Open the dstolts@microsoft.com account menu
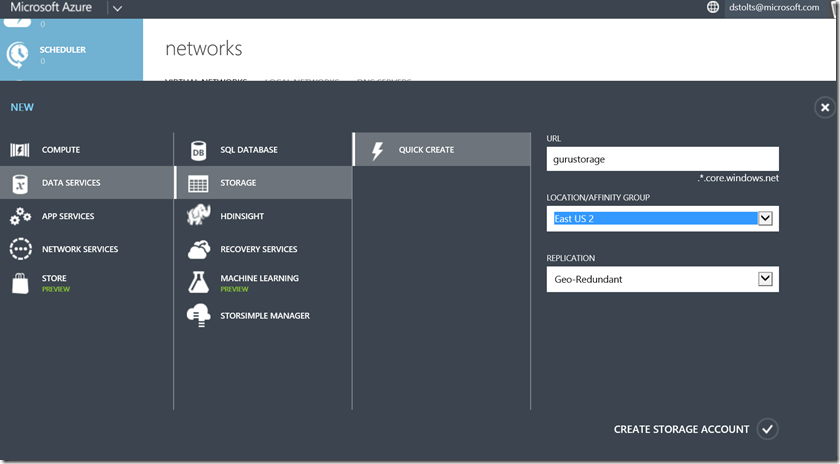Viewport: 840px width, 464px height. pos(774,8)
